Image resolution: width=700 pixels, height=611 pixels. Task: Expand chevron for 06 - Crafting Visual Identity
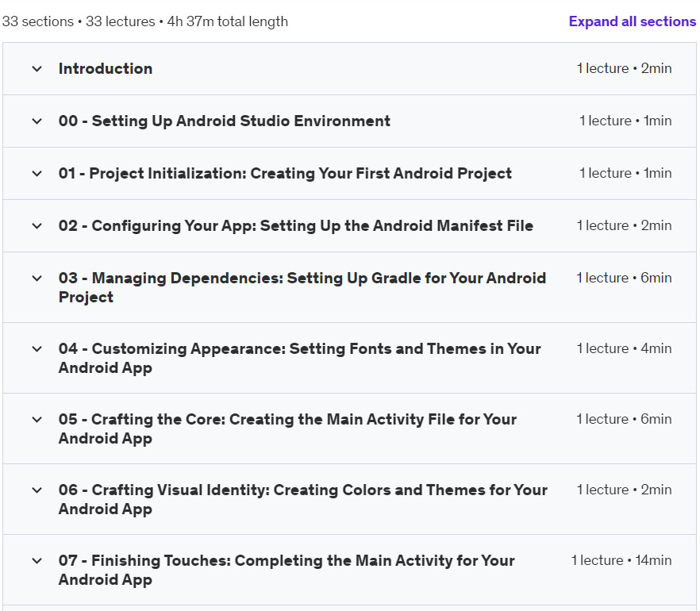[x=37, y=490]
